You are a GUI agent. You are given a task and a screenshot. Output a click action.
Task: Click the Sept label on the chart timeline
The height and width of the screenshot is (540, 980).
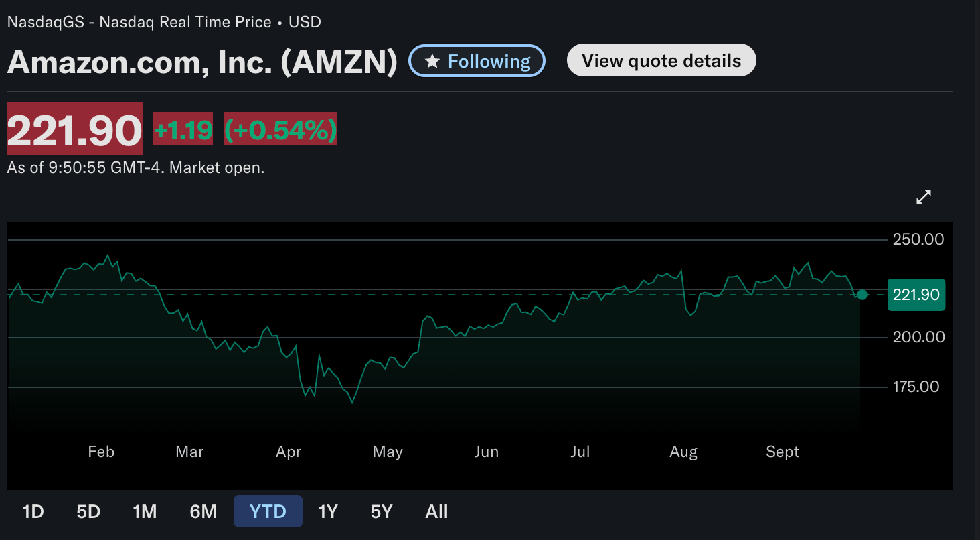pos(782,452)
